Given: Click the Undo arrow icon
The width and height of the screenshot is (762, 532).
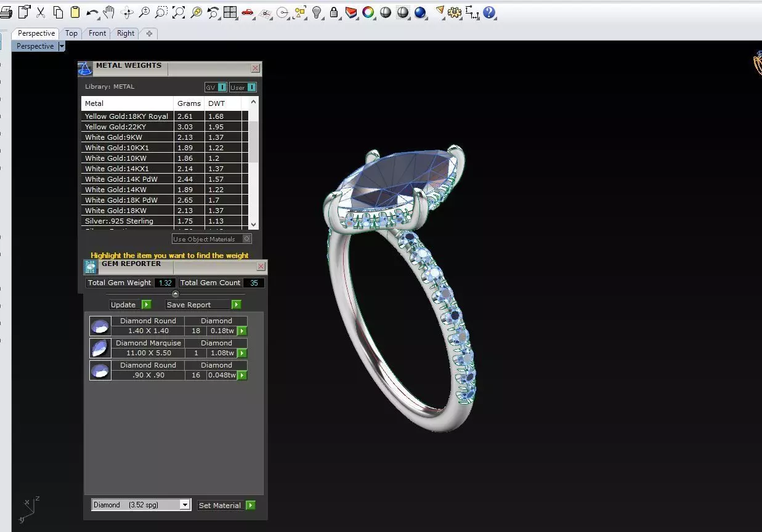Looking at the screenshot, I should (x=92, y=12).
